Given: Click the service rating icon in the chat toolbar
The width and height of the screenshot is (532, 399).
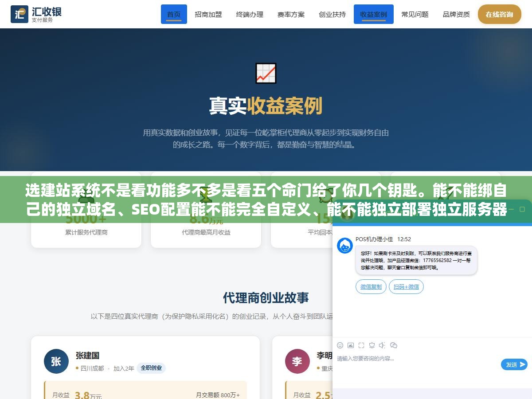Looking at the screenshot, I should [372, 345].
